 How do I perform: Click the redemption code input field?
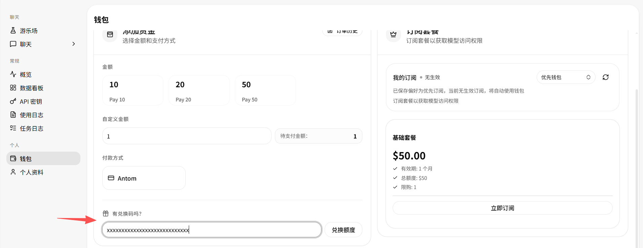(212, 230)
